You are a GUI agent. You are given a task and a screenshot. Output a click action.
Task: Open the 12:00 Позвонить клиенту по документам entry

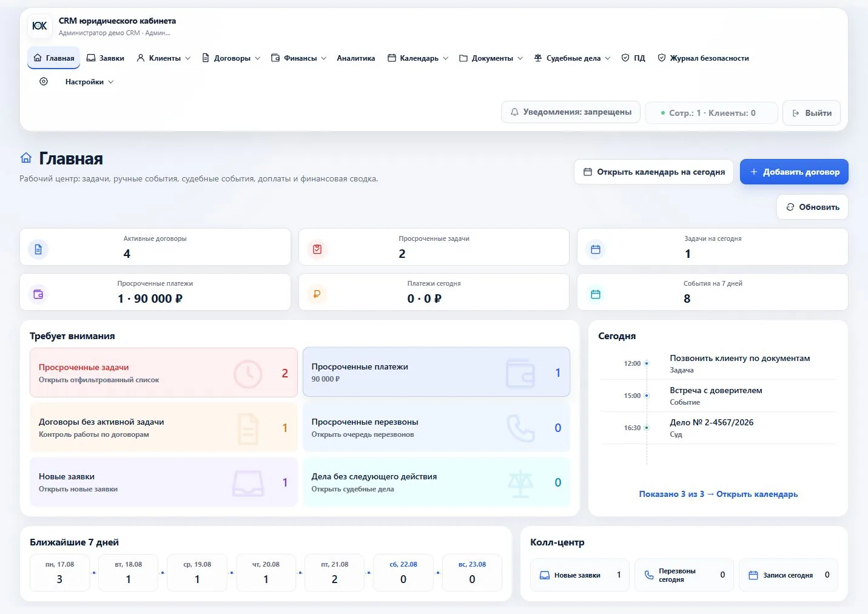[x=718, y=363]
